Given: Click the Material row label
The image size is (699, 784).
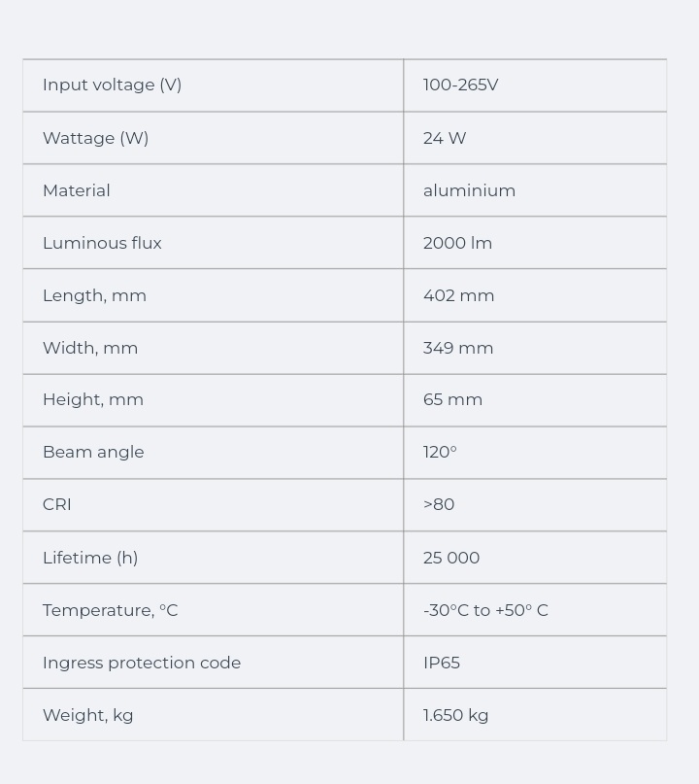Looking at the screenshot, I should click(77, 190).
